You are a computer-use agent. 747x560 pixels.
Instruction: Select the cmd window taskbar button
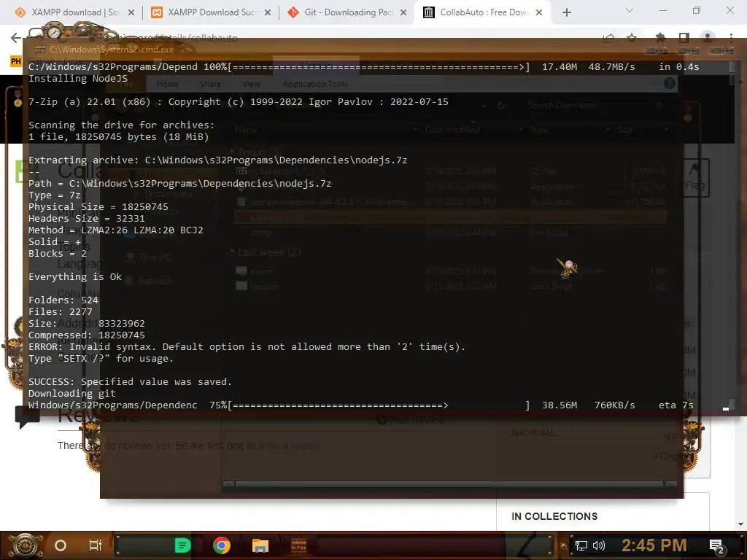click(298, 545)
